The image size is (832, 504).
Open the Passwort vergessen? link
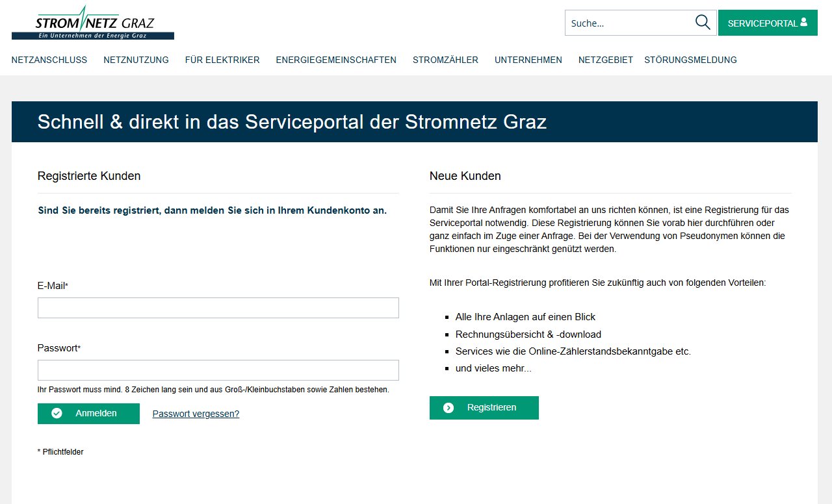tap(196, 414)
